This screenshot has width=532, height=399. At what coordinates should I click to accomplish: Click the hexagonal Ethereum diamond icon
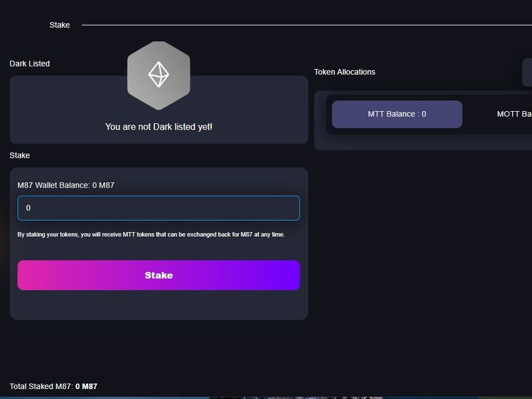click(x=158, y=74)
